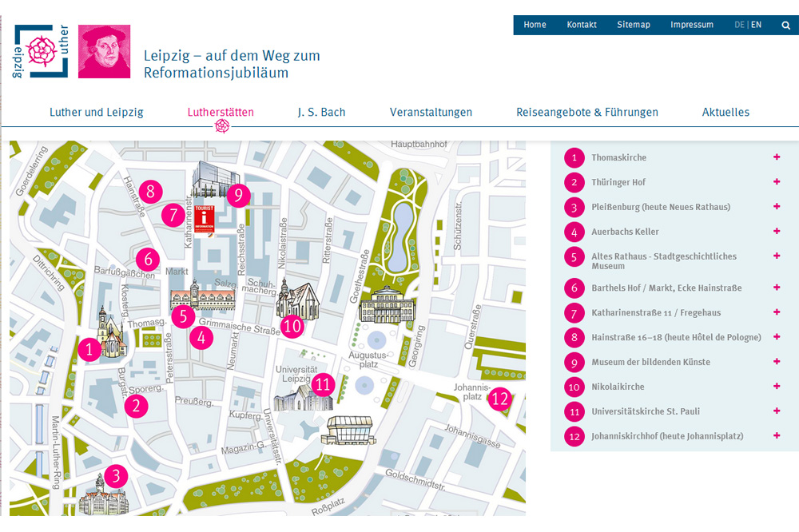Image resolution: width=799 pixels, height=532 pixels.
Task: Switch language to DE
Action: (x=739, y=25)
